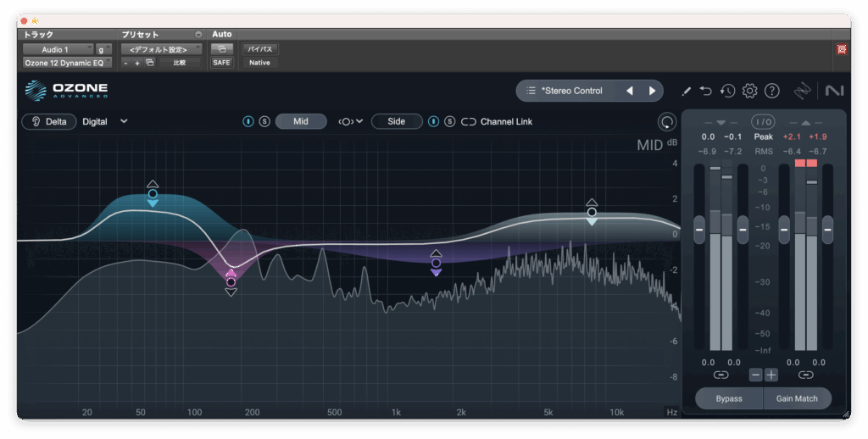Open the Audio 1 track selector
The height and width of the screenshot is (439, 868).
[x=57, y=49]
